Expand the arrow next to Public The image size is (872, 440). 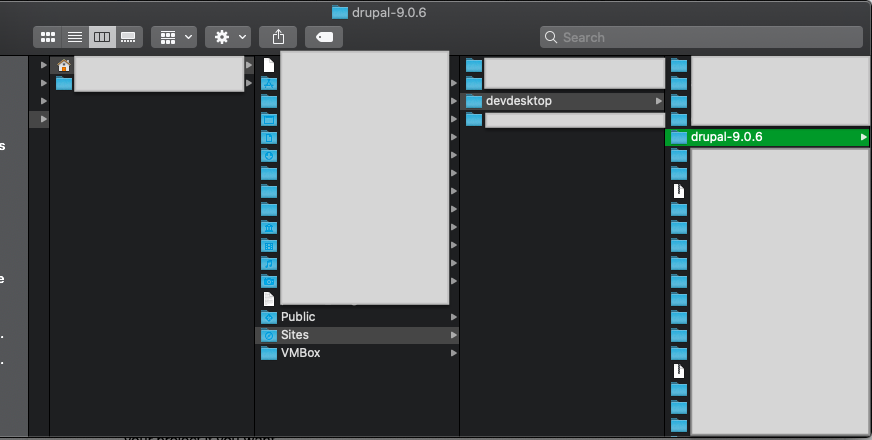(x=454, y=317)
